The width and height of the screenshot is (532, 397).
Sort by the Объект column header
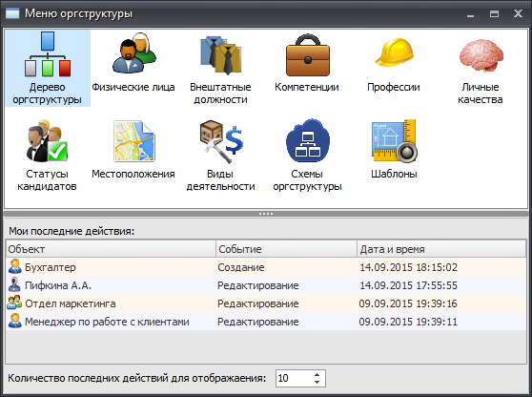click(111, 249)
